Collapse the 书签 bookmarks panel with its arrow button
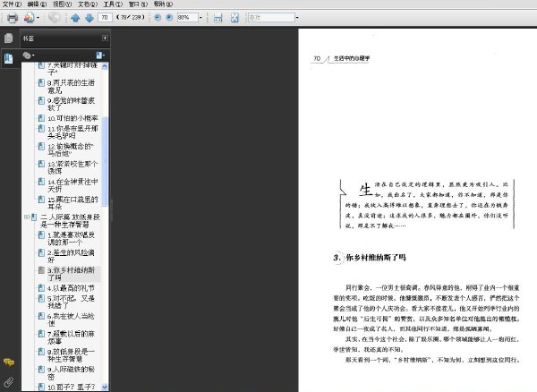The height and width of the screenshot is (392, 537). pos(105,38)
